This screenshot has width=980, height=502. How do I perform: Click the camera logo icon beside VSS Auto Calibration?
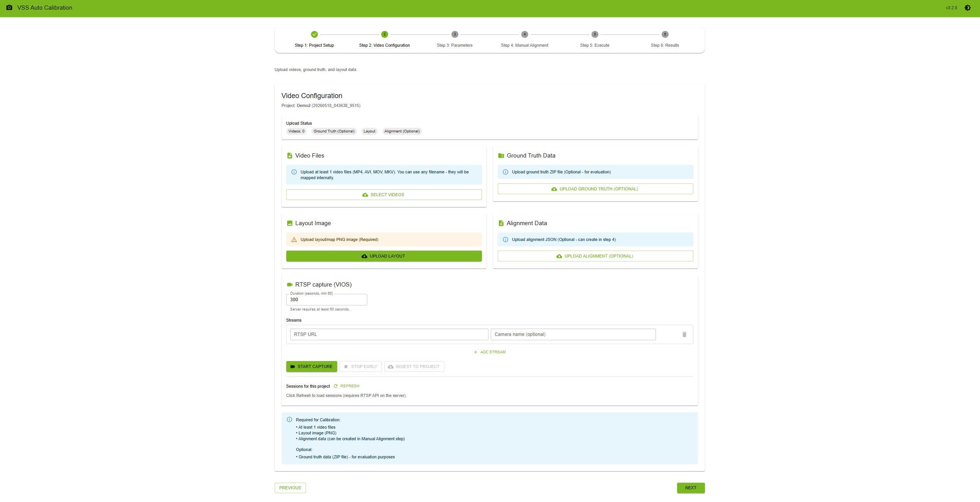click(9, 8)
